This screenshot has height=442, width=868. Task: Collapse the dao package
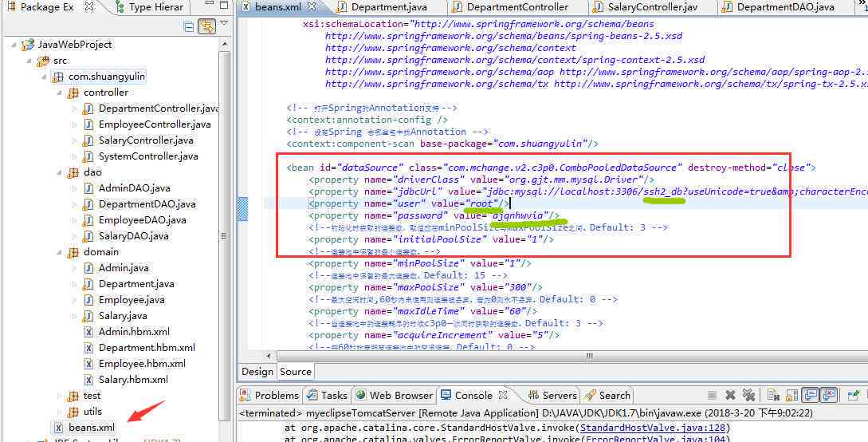59,173
